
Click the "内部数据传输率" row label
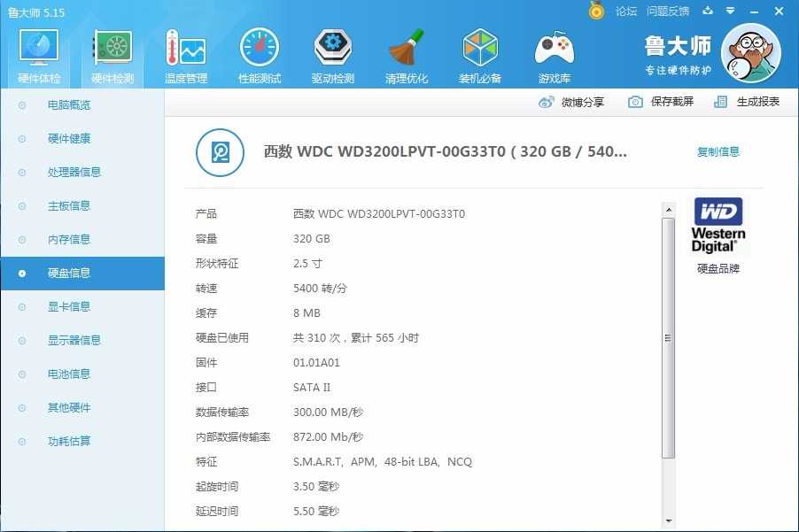233,437
